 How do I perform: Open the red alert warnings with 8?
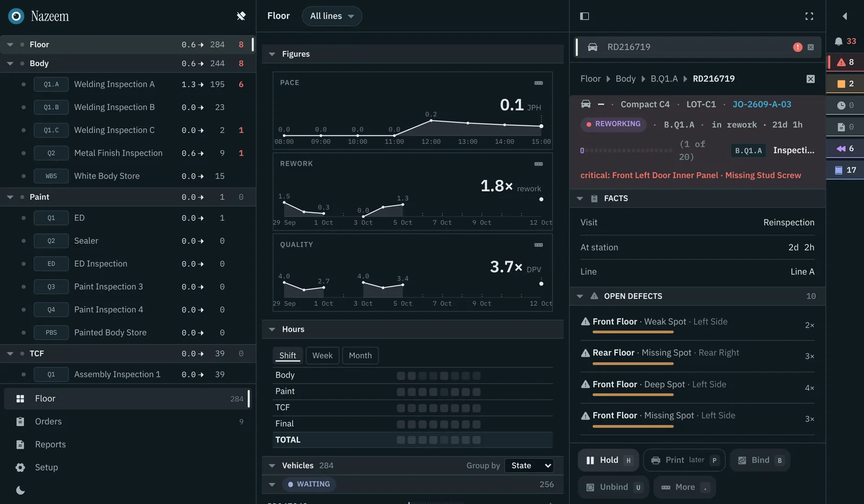tap(845, 62)
